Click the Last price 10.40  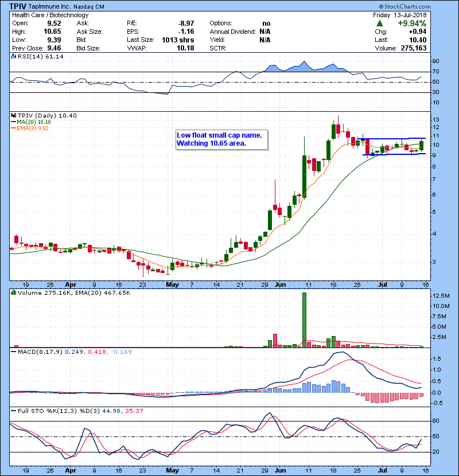[418, 40]
